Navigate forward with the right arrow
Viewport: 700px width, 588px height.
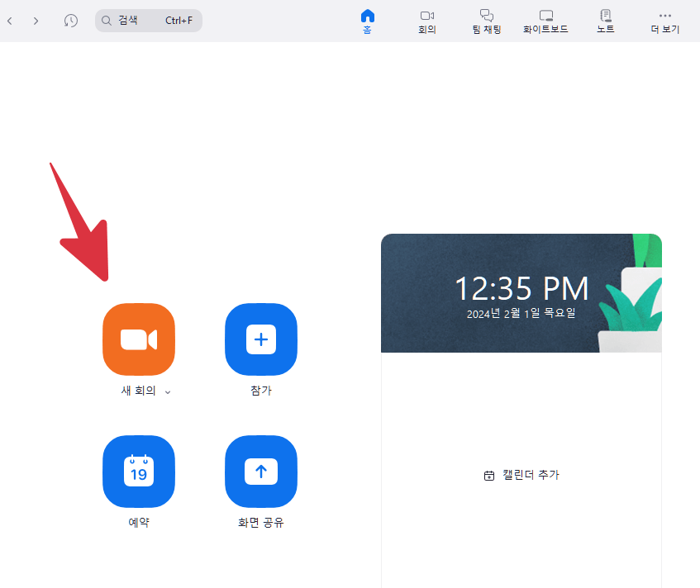[36, 20]
